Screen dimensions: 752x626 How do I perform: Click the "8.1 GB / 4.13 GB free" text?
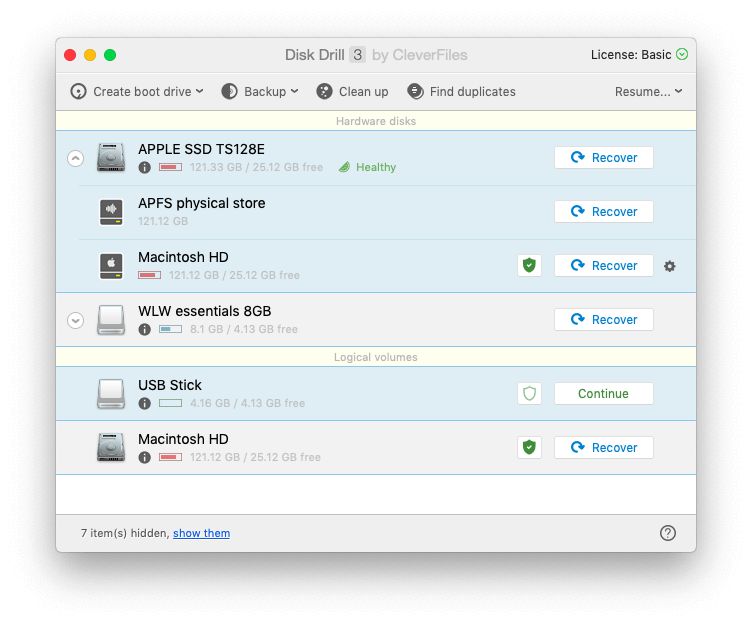[x=244, y=330]
